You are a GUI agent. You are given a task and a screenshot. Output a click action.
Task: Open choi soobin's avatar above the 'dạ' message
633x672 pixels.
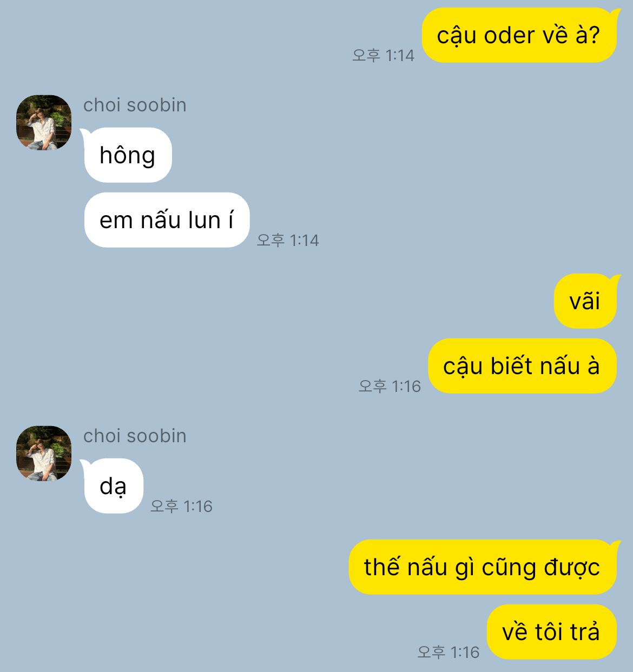44,454
